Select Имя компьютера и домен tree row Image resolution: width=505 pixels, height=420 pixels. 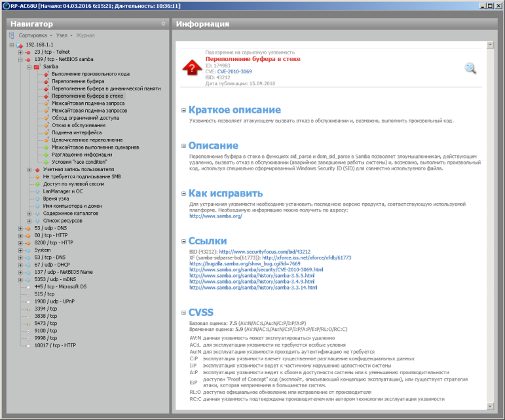(x=73, y=206)
